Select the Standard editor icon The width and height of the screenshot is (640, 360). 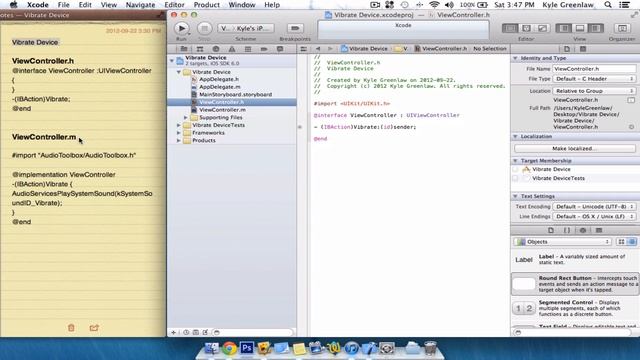click(x=510, y=28)
